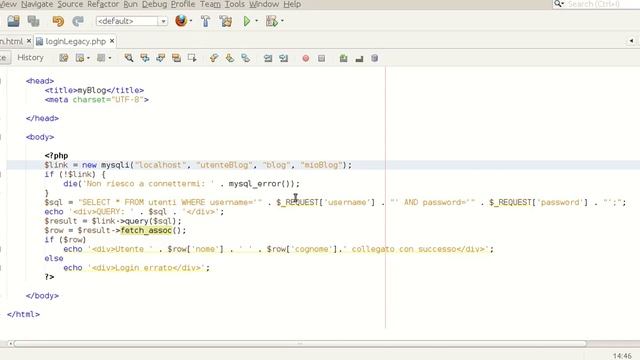Switch to the History view
The height and width of the screenshot is (360, 640).
tap(30, 58)
